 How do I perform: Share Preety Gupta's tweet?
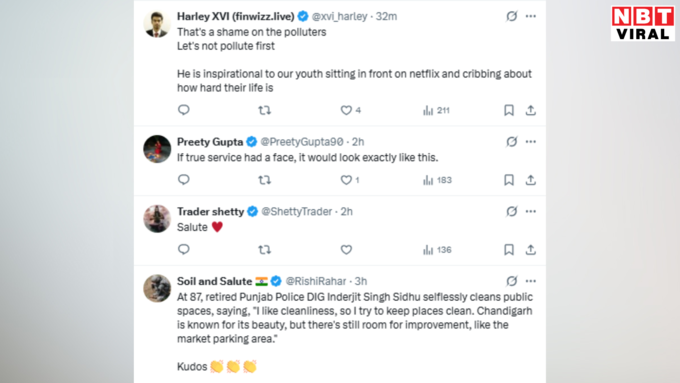(530, 180)
